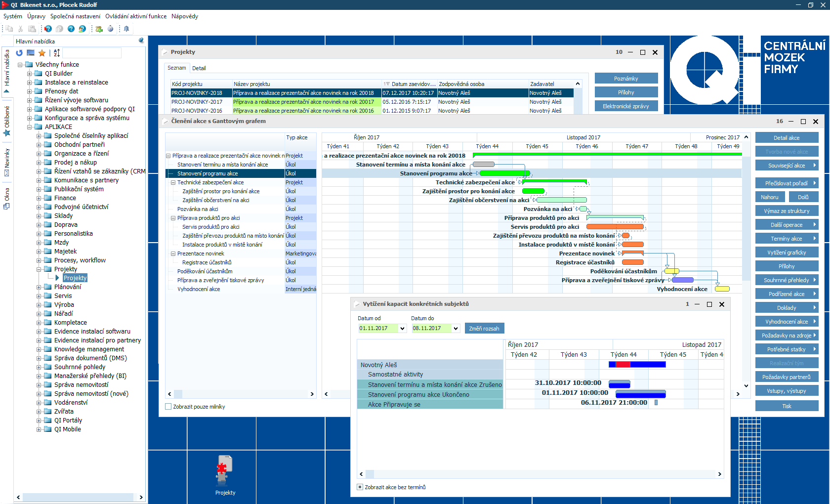Collapse Technické zabezpečení akce row
Screen dimensions: 830x504
173,182
